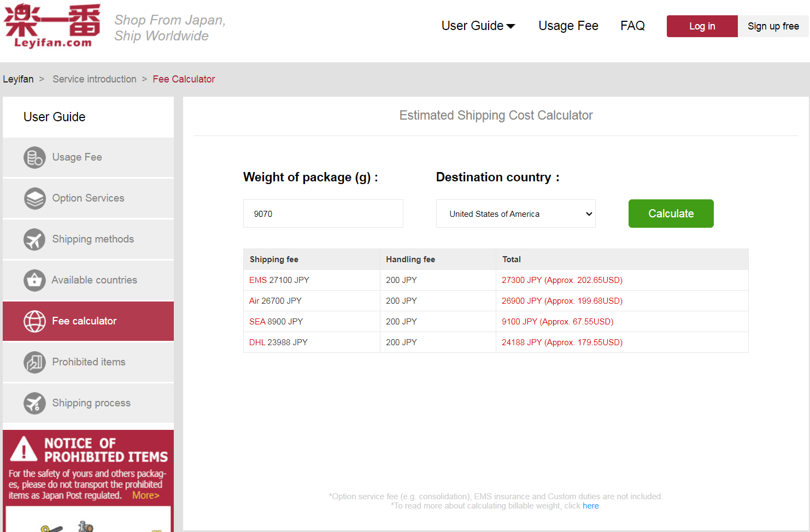The image size is (810, 532).
Task: Click the Shipping methods airplane icon
Action: pos(34,239)
